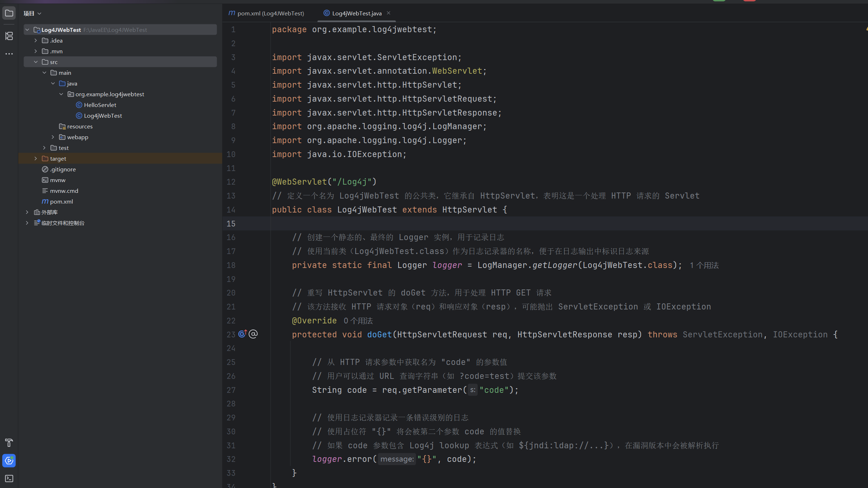This screenshot has width=868, height=488.
Task: Click the 1 个用法 usages hint
Action: 704,265
